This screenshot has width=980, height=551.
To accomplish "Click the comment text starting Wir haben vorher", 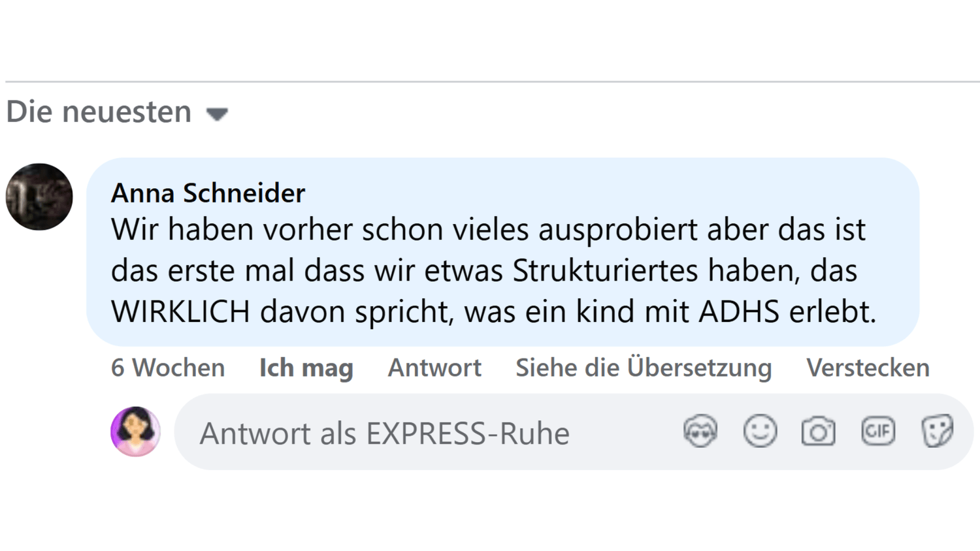I will 487,230.
